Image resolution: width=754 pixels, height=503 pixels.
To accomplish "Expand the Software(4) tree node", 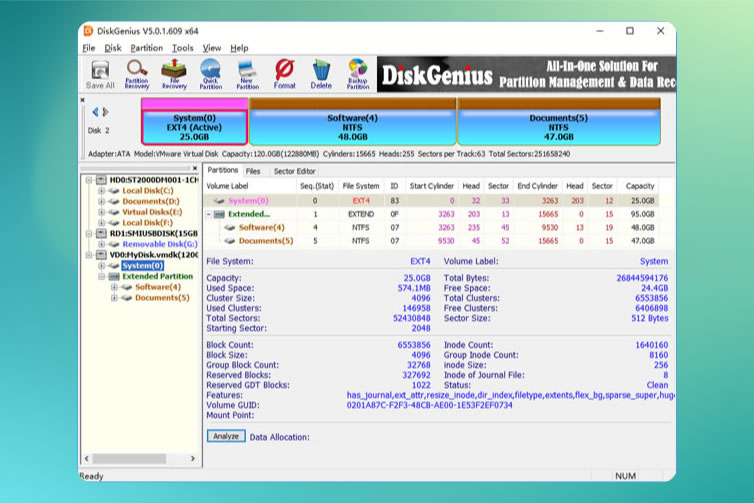I will (114, 287).
